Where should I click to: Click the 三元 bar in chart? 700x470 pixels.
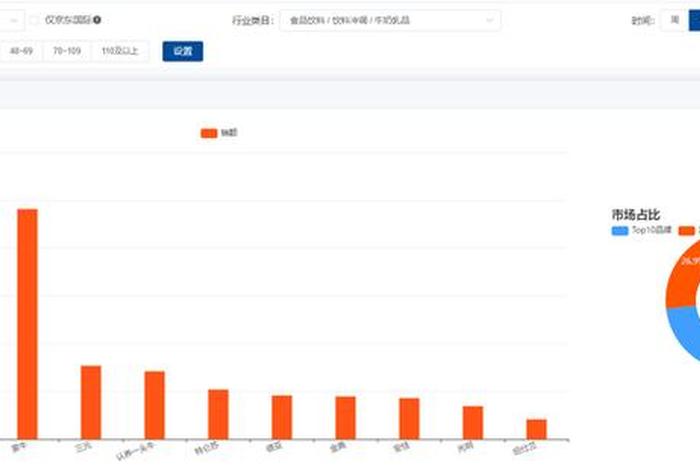point(91,402)
